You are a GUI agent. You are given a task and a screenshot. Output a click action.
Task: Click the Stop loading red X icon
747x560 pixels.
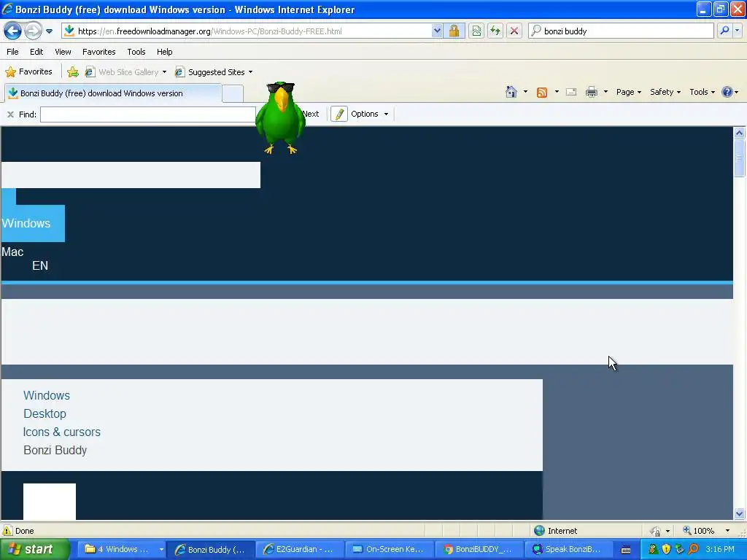click(x=514, y=31)
